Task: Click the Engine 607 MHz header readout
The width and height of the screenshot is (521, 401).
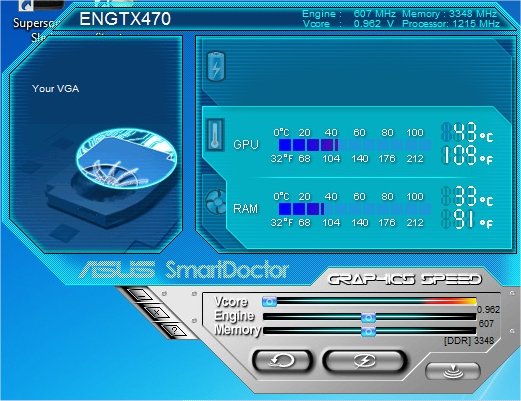Action: 349,14
